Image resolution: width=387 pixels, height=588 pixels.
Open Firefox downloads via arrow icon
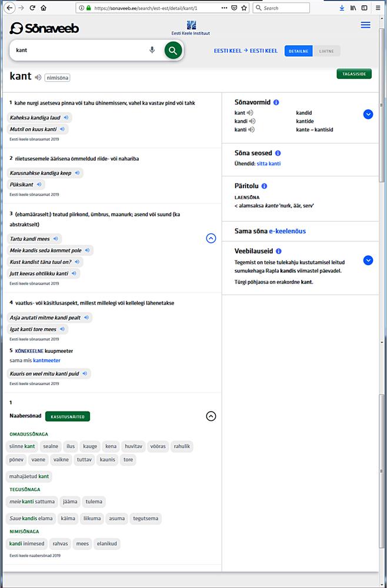pyautogui.click(x=342, y=8)
